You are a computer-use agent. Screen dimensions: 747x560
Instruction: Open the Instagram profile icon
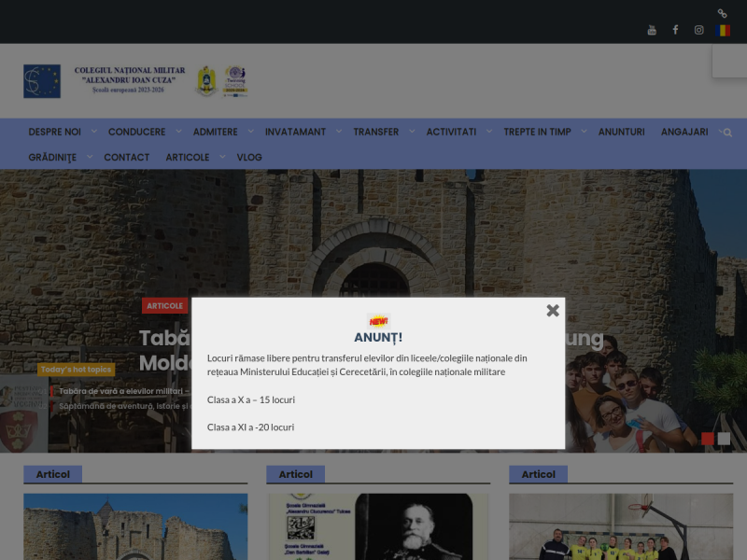[x=698, y=29]
